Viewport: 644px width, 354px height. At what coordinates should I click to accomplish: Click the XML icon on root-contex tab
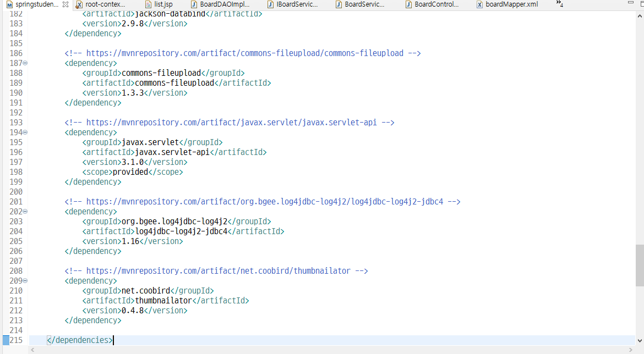[79, 5]
